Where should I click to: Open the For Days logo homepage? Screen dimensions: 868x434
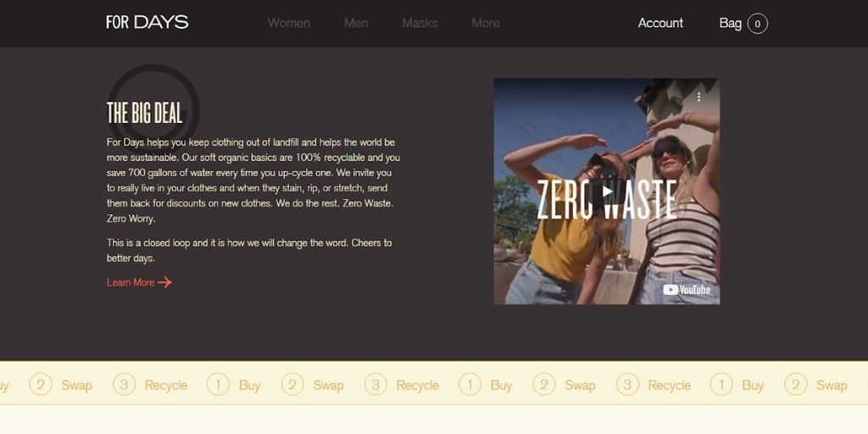point(147,22)
